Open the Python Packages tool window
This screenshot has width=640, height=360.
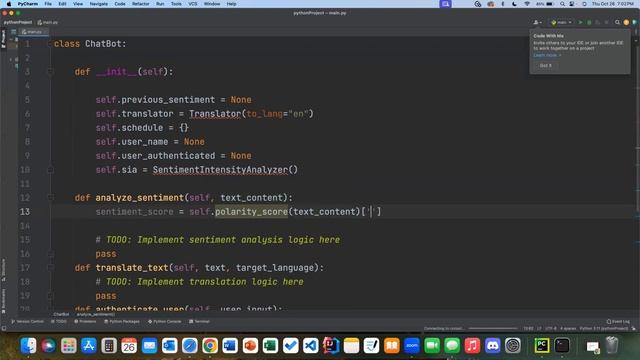coord(122,322)
